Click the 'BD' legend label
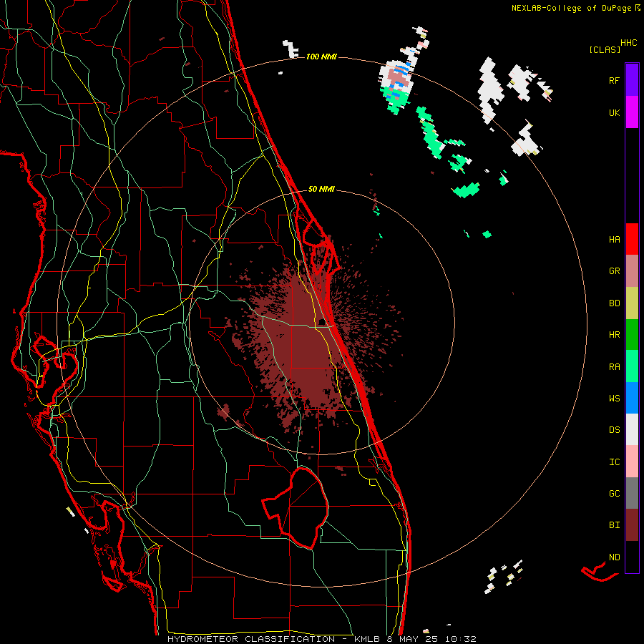Image resolution: width=644 pixels, height=644 pixels. (614, 303)
